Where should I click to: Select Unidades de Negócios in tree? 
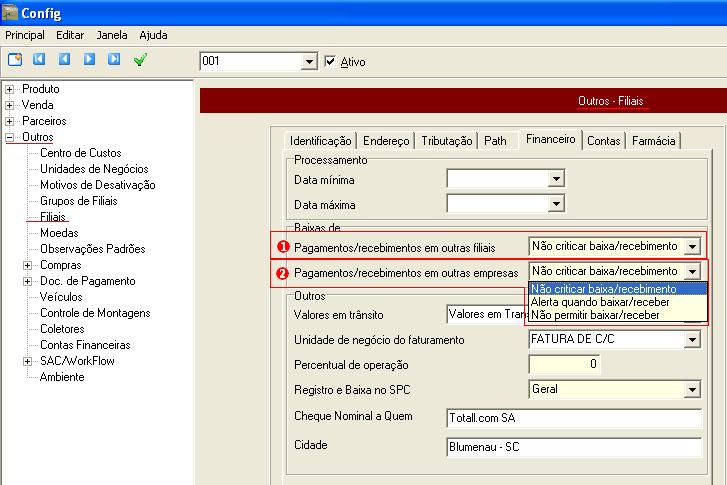tap(94, 169)
